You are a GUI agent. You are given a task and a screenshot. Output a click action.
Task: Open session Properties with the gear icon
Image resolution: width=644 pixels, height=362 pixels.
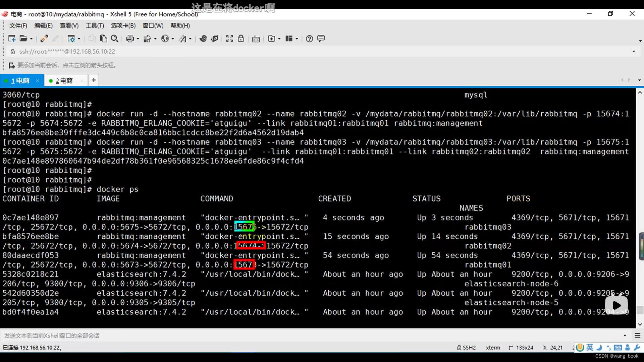(x=71, y=39)
